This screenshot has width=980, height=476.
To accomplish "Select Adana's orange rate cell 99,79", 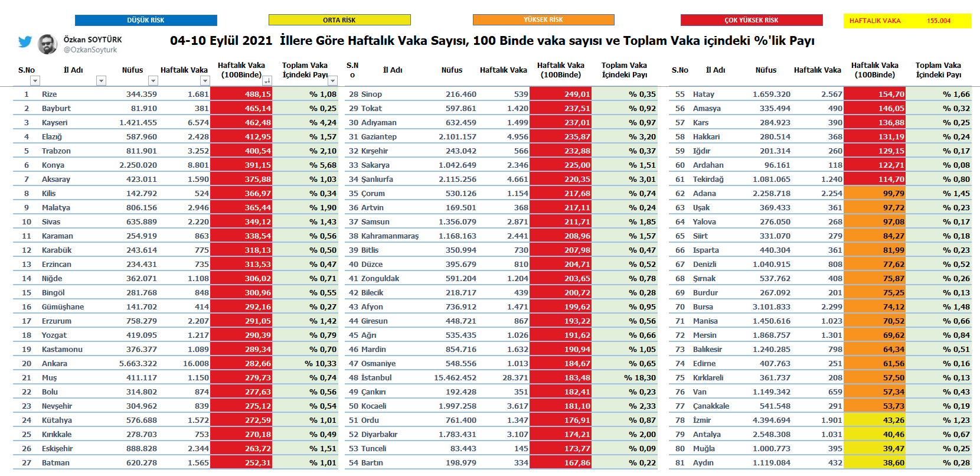I will tap(875, 193).
